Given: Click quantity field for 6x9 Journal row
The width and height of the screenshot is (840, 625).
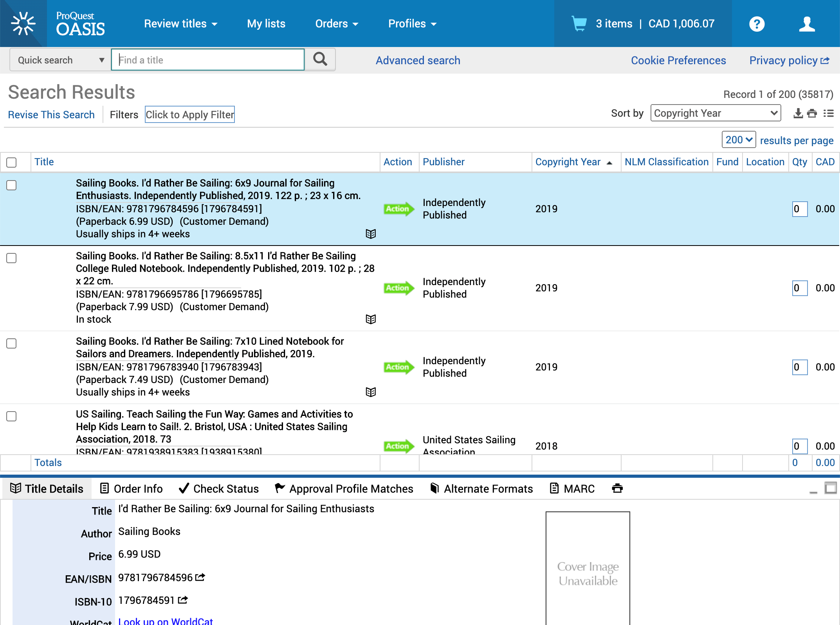Looking at the screenshot, I should coord(800,209).
